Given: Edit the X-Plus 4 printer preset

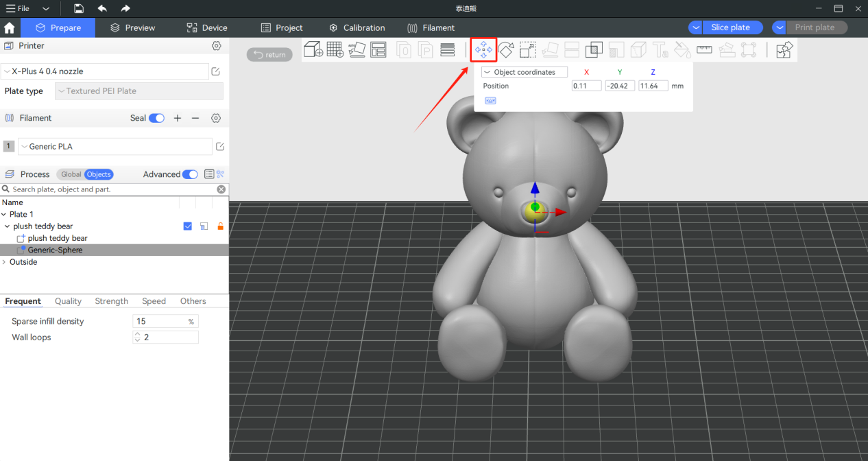Looking at the screenshot, I should pos(216,71).
